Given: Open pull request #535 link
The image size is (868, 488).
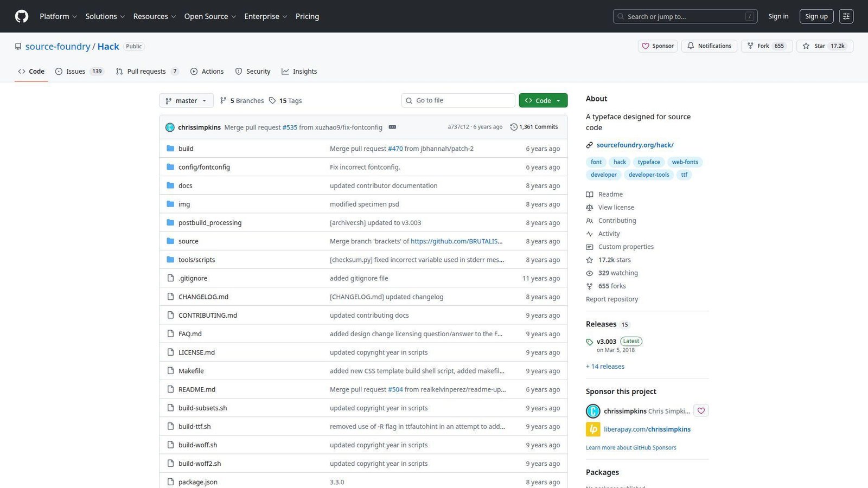Looking at the screenshot, I should tap(290, 127).
